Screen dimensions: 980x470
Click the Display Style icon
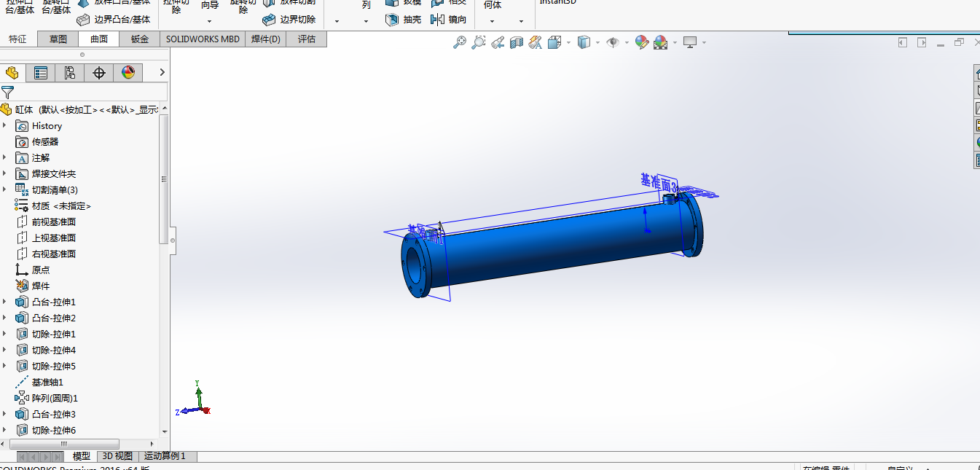[x=584, y=42]
